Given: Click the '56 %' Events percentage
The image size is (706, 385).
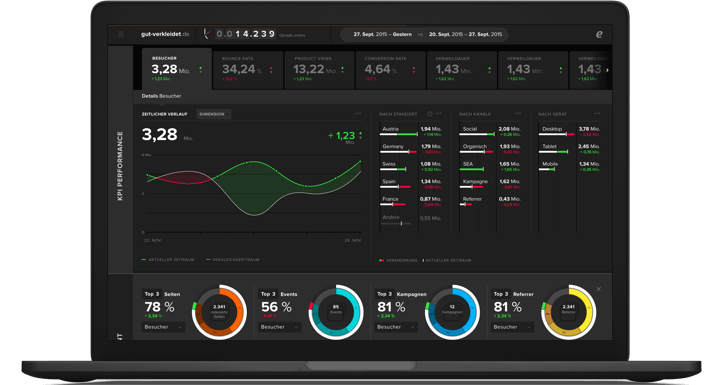Looking at the screenshot, I should 276,307.
